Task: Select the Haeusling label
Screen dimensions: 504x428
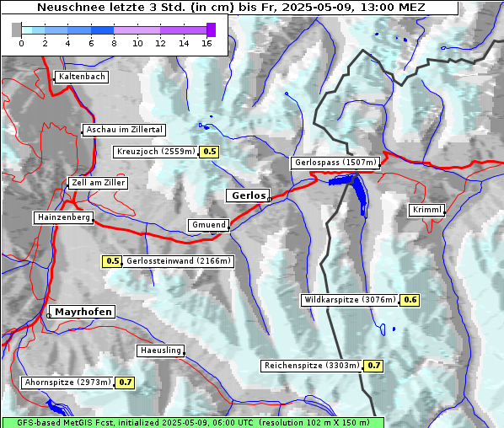Action: (x=161, y=350)
